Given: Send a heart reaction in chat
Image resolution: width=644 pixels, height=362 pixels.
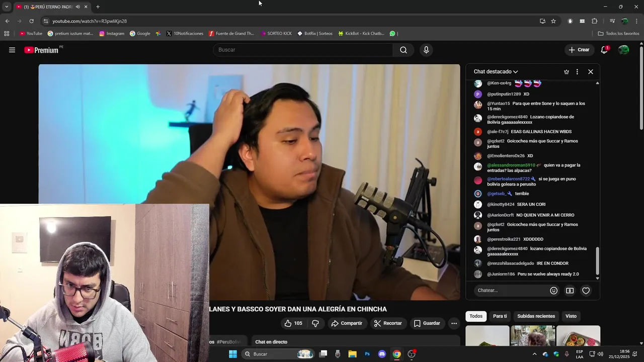Looking at the screenshot, I should pos(586,291).
